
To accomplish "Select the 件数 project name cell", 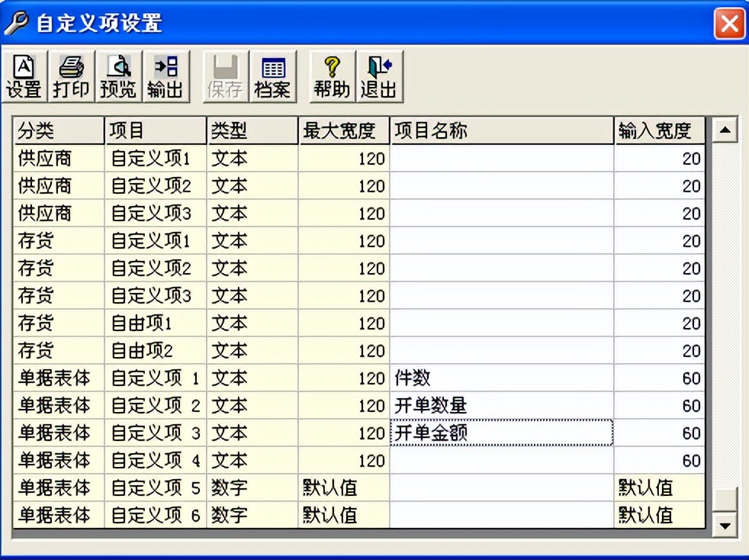I will [x=500, y=378].
